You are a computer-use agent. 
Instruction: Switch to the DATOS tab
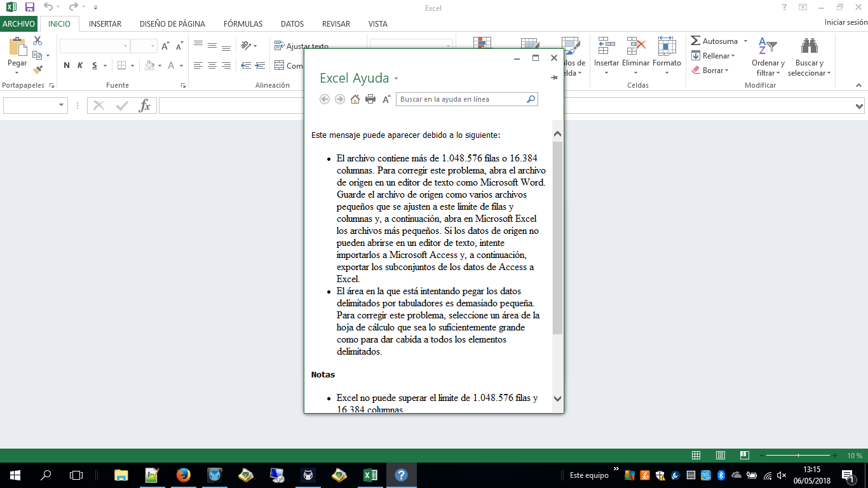292,24
